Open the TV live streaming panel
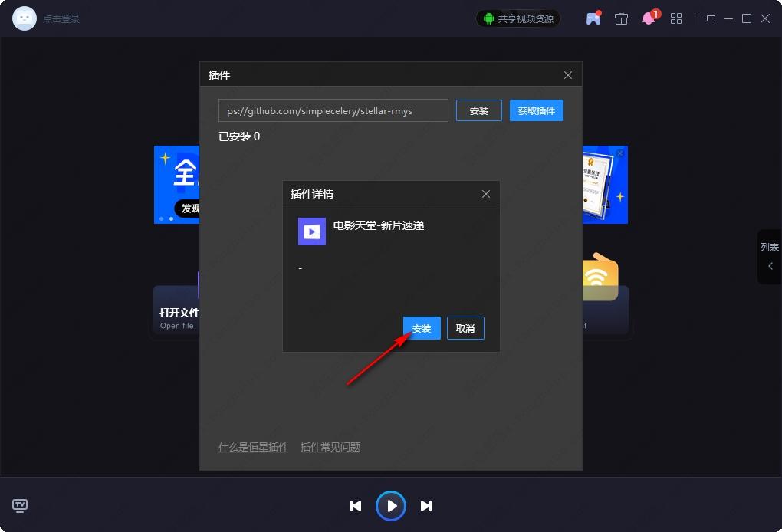This screenshot has height=532, width=782. [x=19, y=506]
